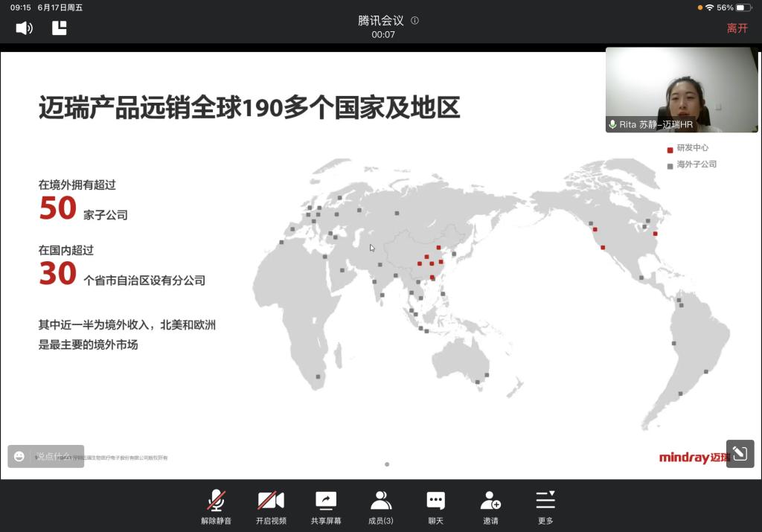The height and width of the screenshot is (532, 762).
Task: Click the mindray 迈瑞 logo
Action: (x=694, y=457)
